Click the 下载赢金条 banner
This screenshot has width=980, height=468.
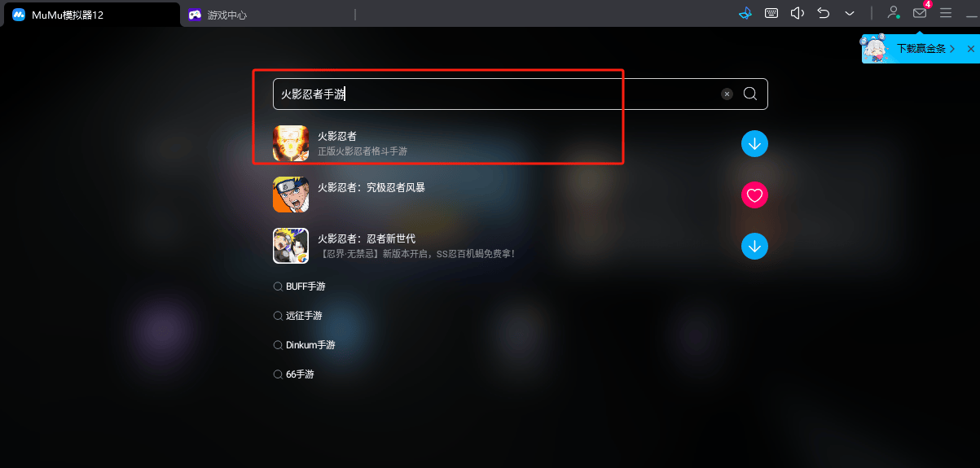point(912,49)
